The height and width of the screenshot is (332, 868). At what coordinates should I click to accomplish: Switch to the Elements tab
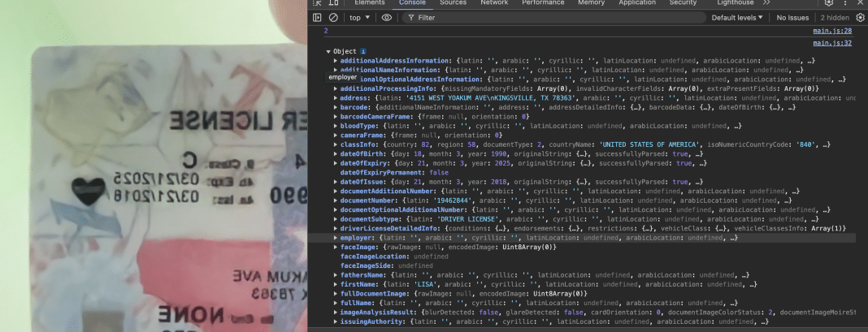[370, 2]
